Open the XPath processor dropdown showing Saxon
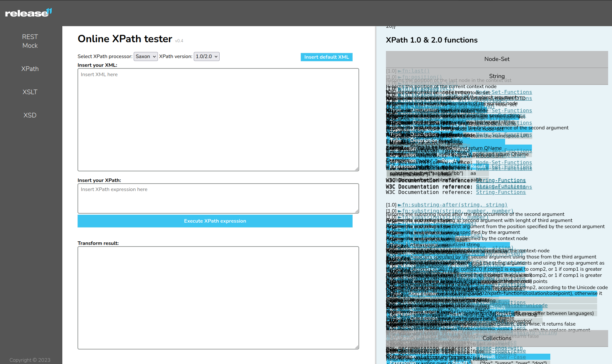Viewport: 612px width, 364px height. tap(146, 56)
